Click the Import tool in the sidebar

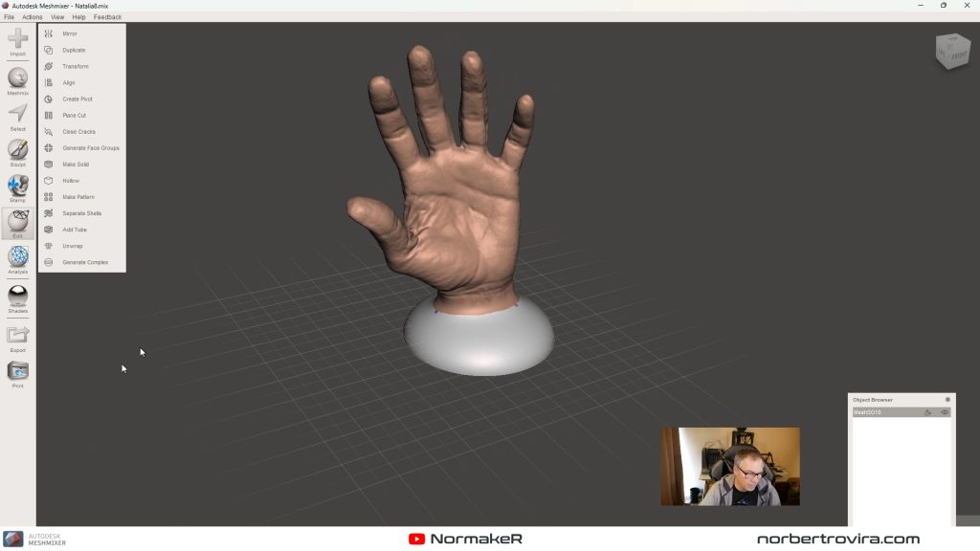click(x=17, y=40)
